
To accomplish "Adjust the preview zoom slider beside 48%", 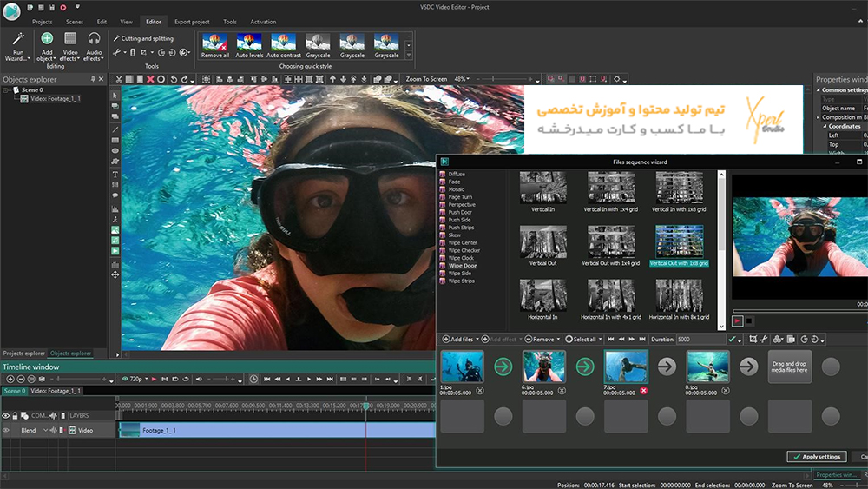I will coord(503,79).
